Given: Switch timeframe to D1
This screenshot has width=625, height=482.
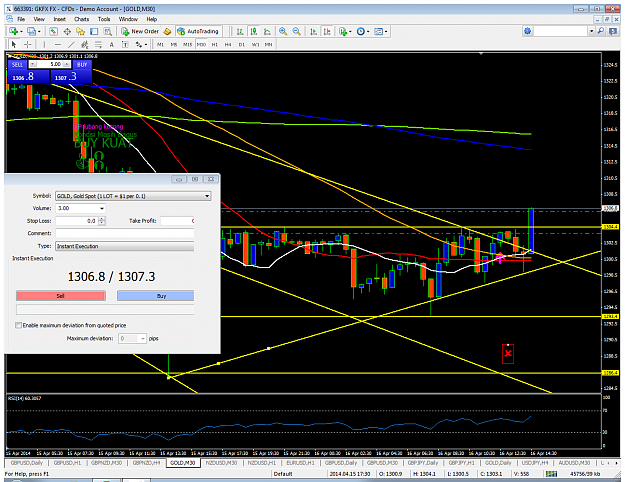Looking at the screenshot, I should tap(242, 45).
